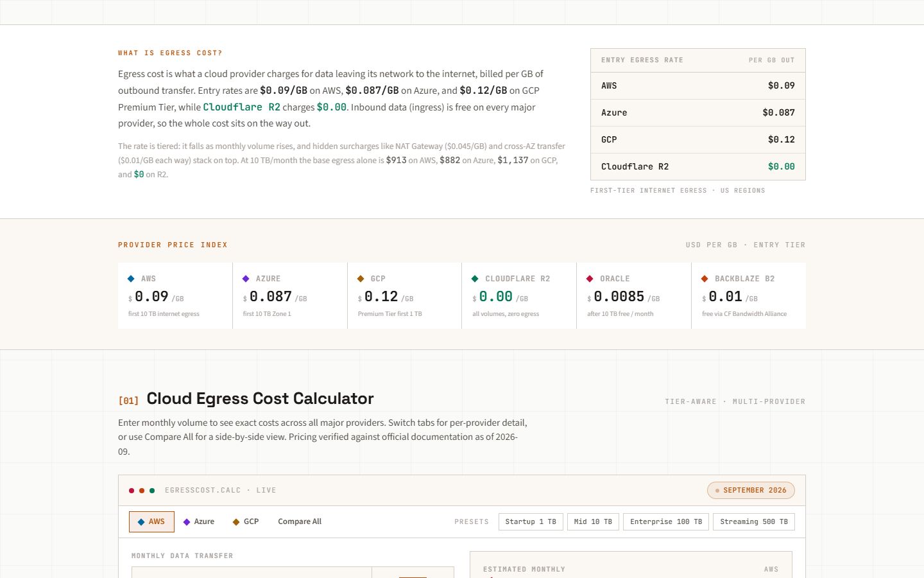The width and height of the screenshot is (924, 578).
Task: Select the GCP row in egress rate table
Action: pos(698,140)
